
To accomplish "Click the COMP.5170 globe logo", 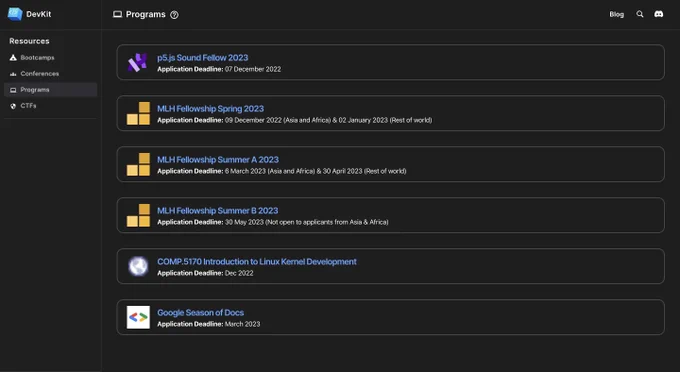I will 138,266.
